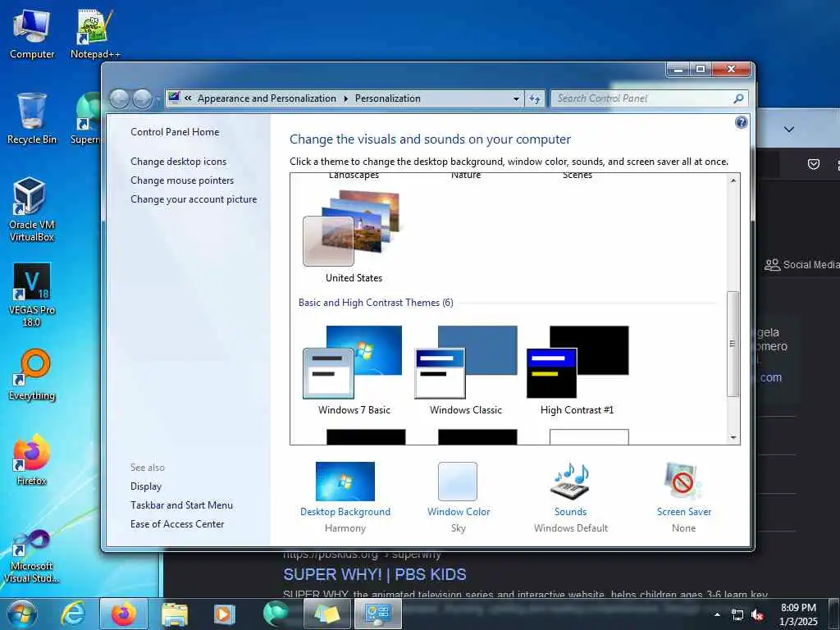The height and width of the screenshot is (630, 840).
Task: Open the Notepad++ desktop shortcut
Action: coord(95,34)
